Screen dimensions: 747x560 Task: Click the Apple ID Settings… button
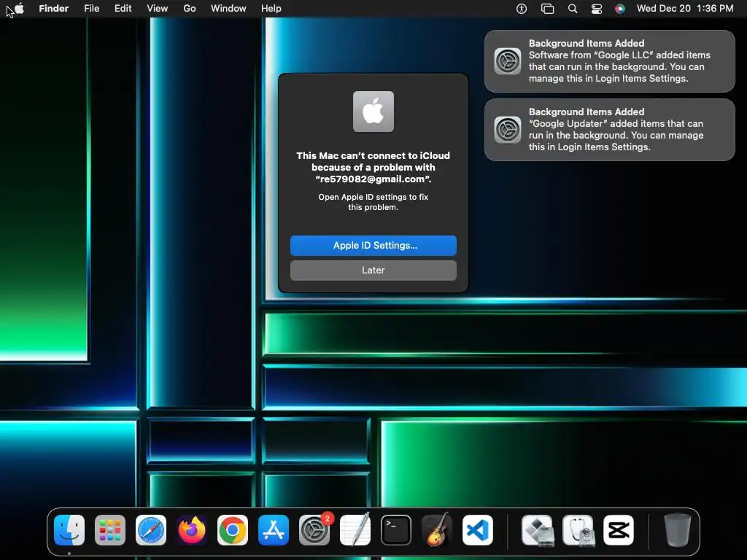pos(373,246)
